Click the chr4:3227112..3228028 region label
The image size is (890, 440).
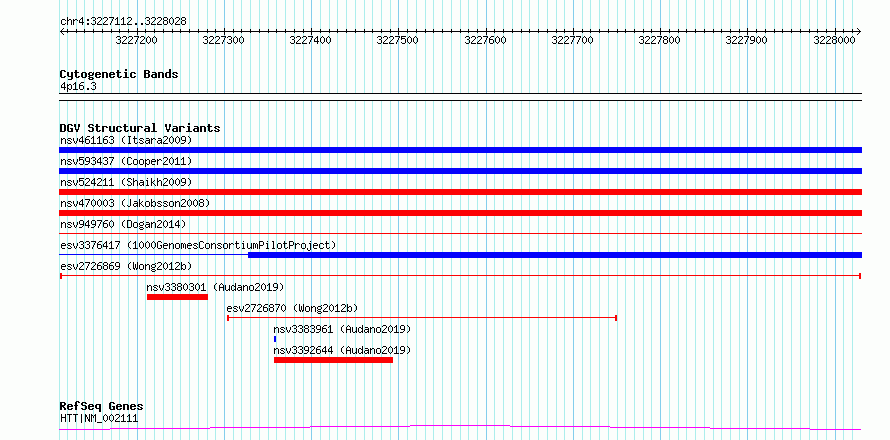pyautogui.click(x=123, y=22)
